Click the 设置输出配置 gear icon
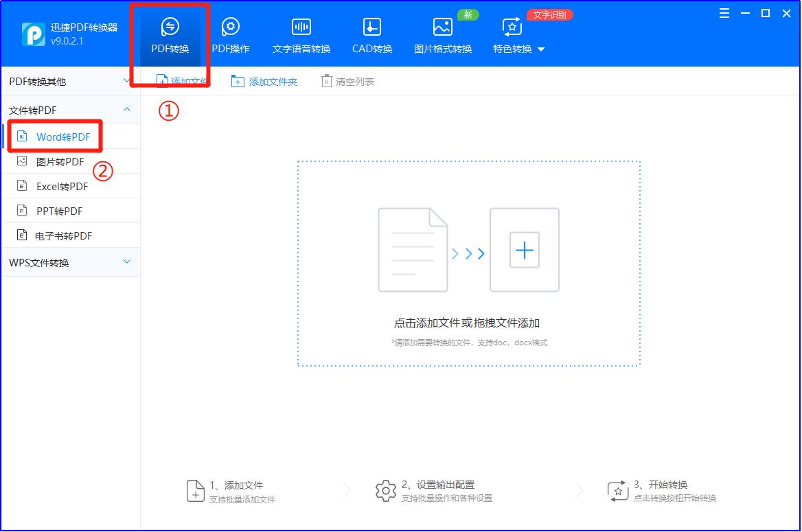 click(x=387, y=489)
